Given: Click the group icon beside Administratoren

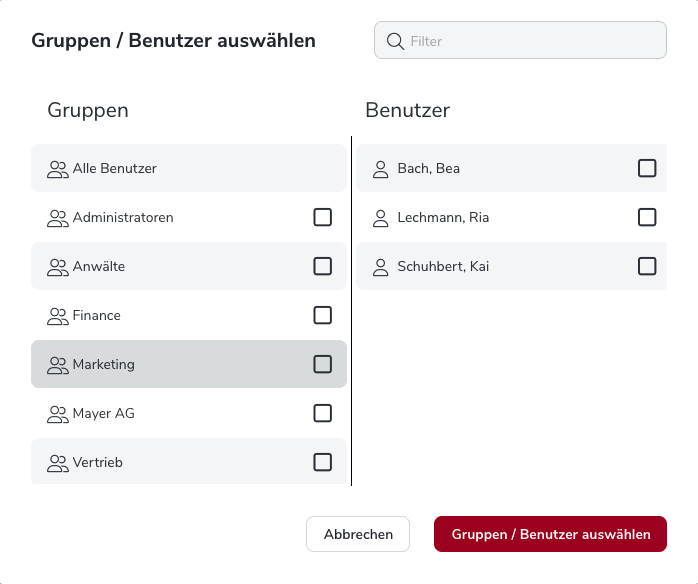Looking at the screenshot, I should pos(57,218).
